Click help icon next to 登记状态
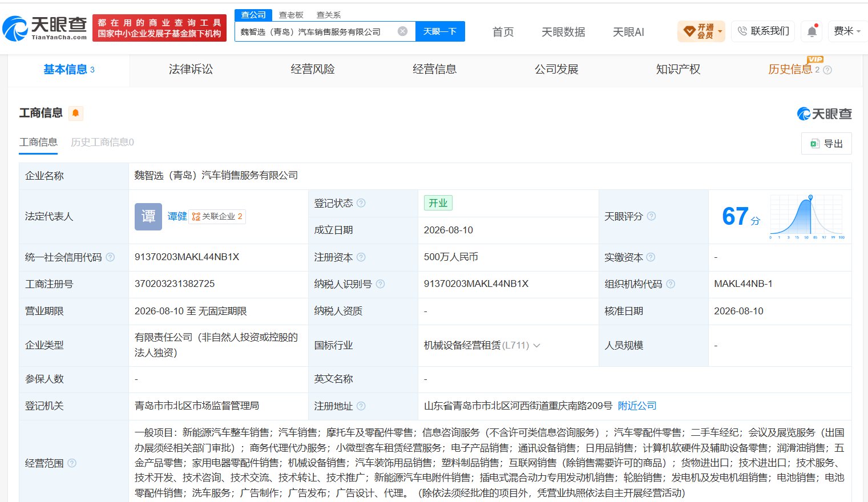The height and width of the screenshot is (502, 868). [361, 203]
